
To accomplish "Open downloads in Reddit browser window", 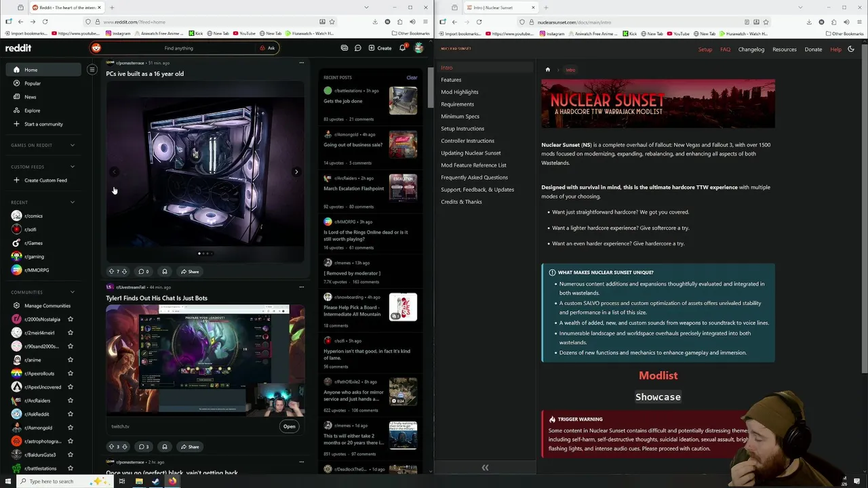I will tap(375, 22).
